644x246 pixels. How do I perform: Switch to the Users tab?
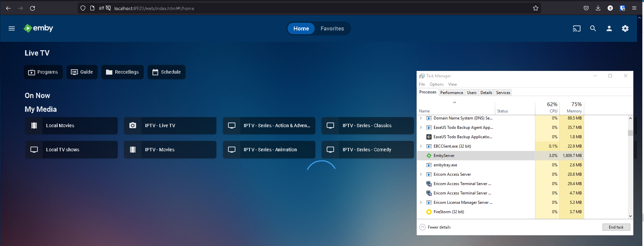(x=472, y=93)
